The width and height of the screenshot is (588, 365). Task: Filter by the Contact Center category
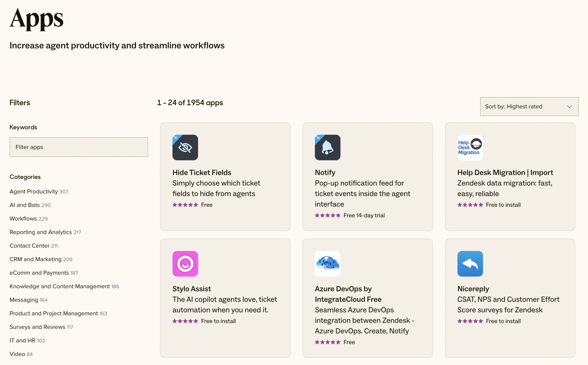[29, 246]
